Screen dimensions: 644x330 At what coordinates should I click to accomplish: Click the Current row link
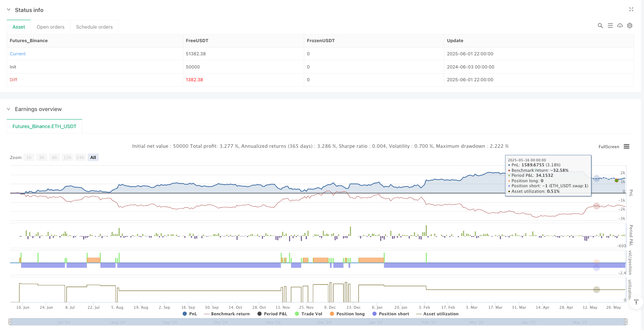click(18, 54)
